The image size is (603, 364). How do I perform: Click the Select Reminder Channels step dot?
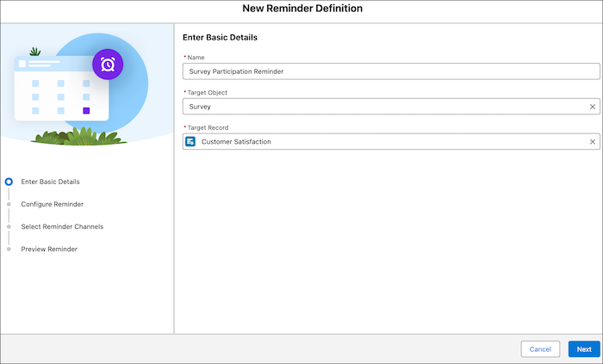(x=9, y=226)
